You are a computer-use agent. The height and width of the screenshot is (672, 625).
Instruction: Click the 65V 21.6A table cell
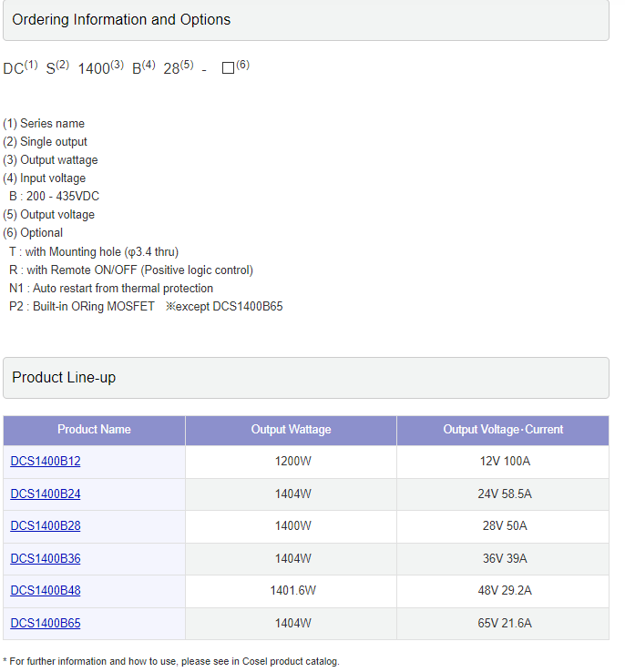click(x=505, y=624)
